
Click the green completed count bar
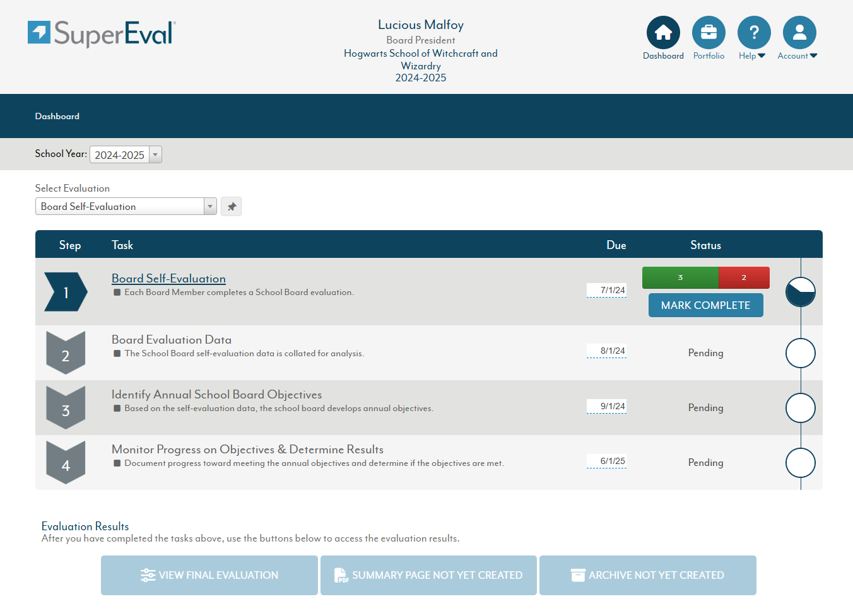(680, 278)
